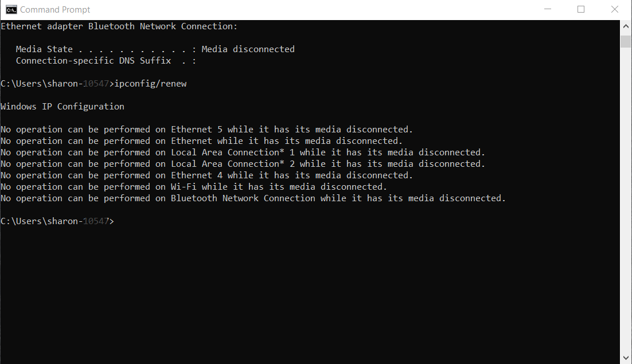Click the scrollbar track below the thumb

[x=626, y=201]
